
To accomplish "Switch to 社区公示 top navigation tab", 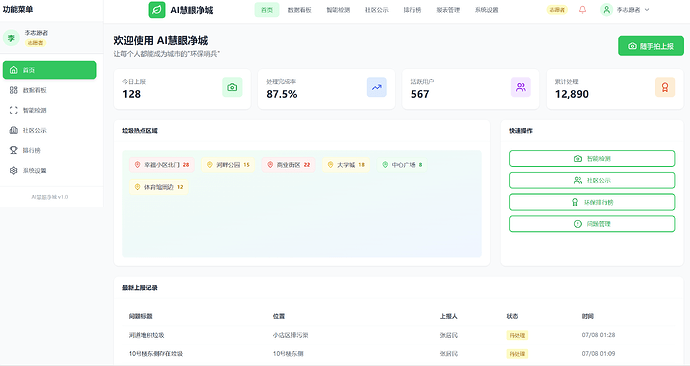I will (377, 10).
